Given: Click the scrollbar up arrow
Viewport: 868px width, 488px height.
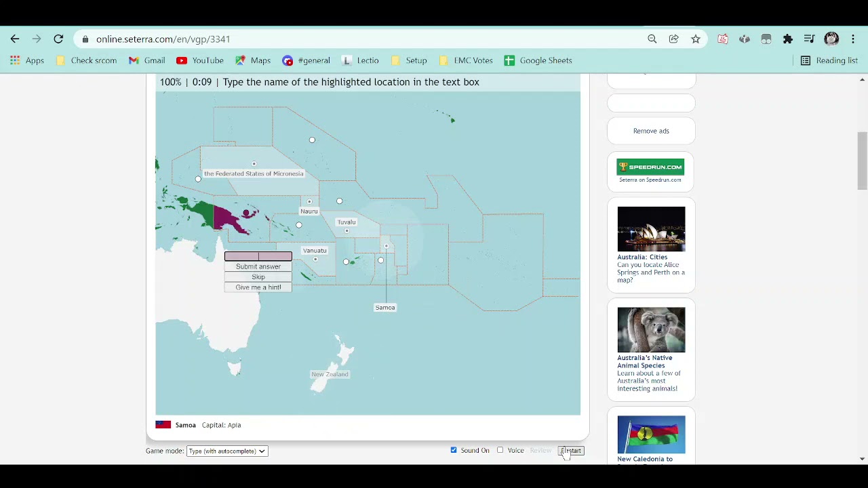Looking at the screenshot, I should (862, 79).
